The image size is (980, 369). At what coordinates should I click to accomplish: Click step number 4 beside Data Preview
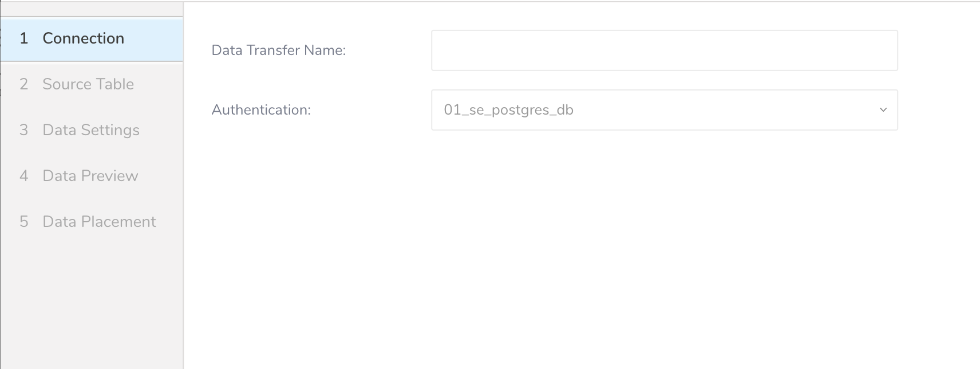click(23, 176)
